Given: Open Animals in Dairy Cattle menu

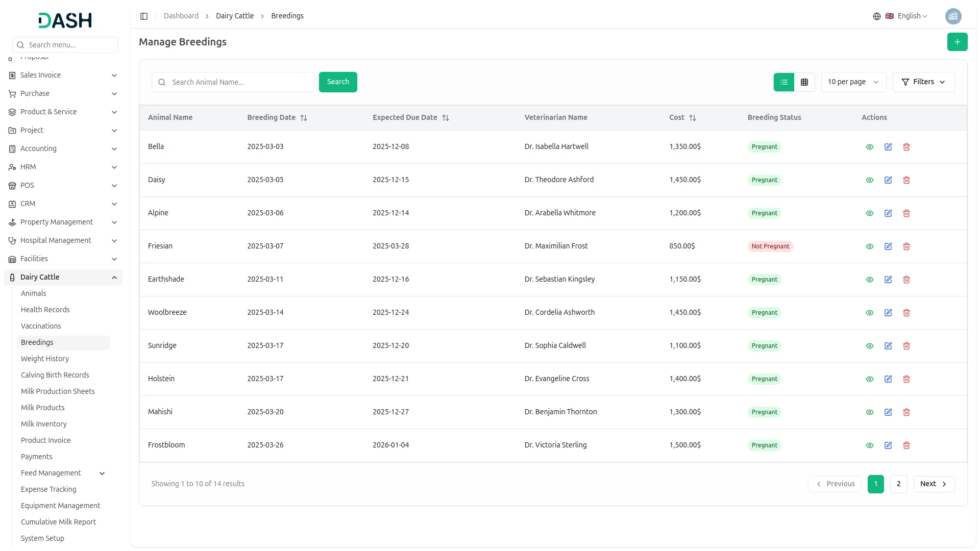Looking at the screenshot, I should click(x=33, y=294).
